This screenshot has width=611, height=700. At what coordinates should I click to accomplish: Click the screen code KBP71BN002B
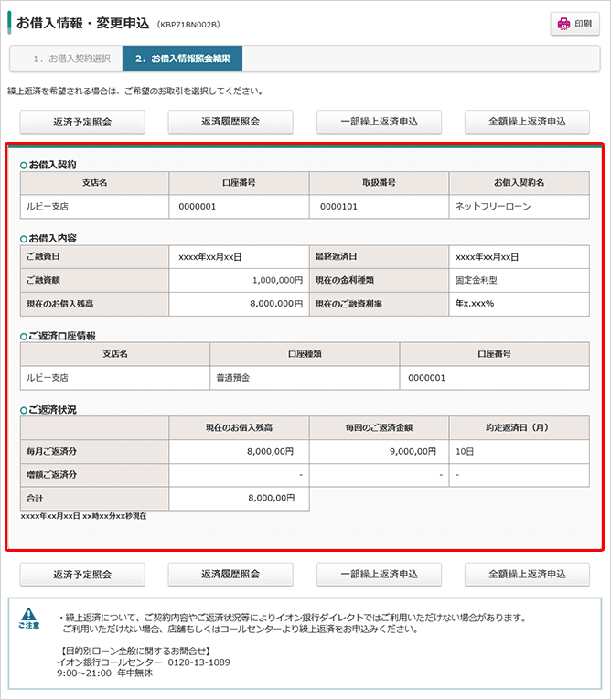[x=188, y=25]
